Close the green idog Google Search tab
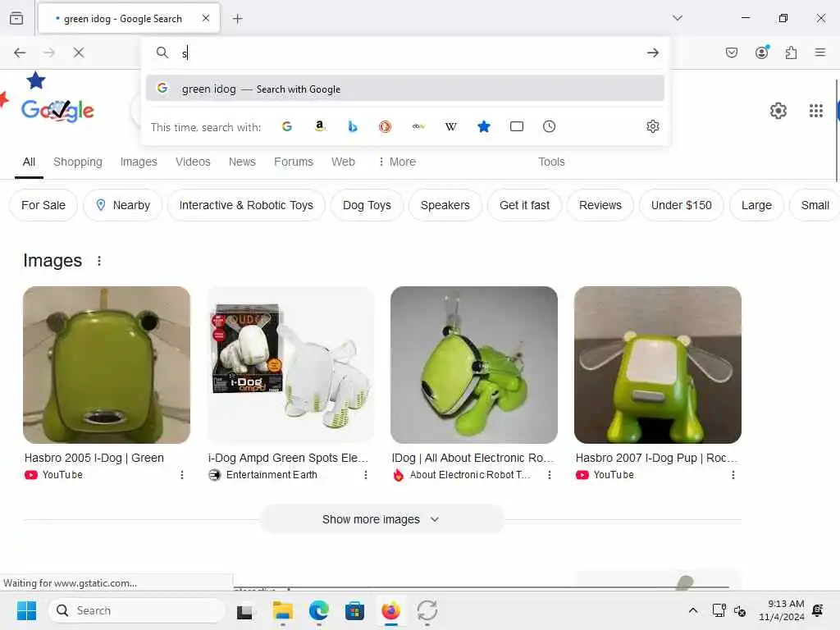Image resolution: width=840 pixels, height=630 pixels. (206, 18)
